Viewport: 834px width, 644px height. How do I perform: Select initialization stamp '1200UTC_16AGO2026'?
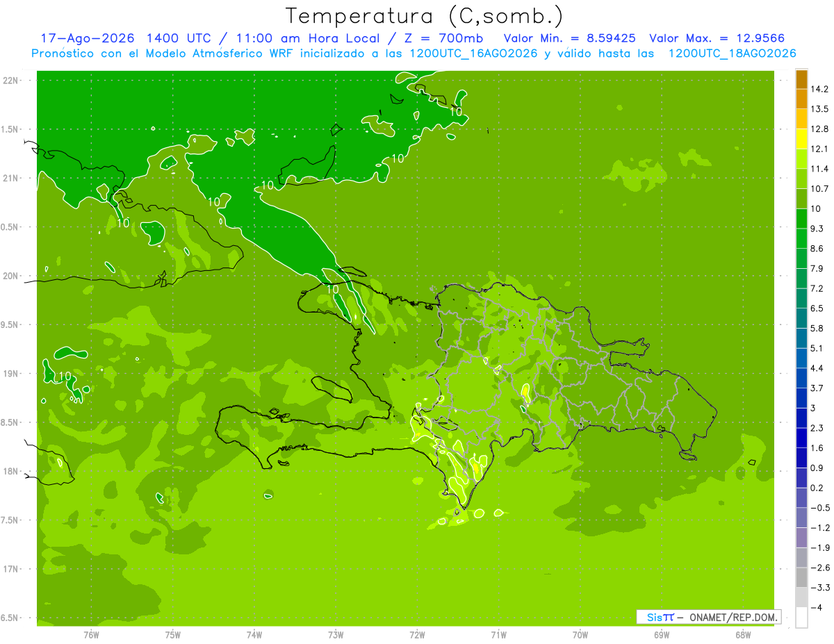pyautogui.click(x=472, y=53)
